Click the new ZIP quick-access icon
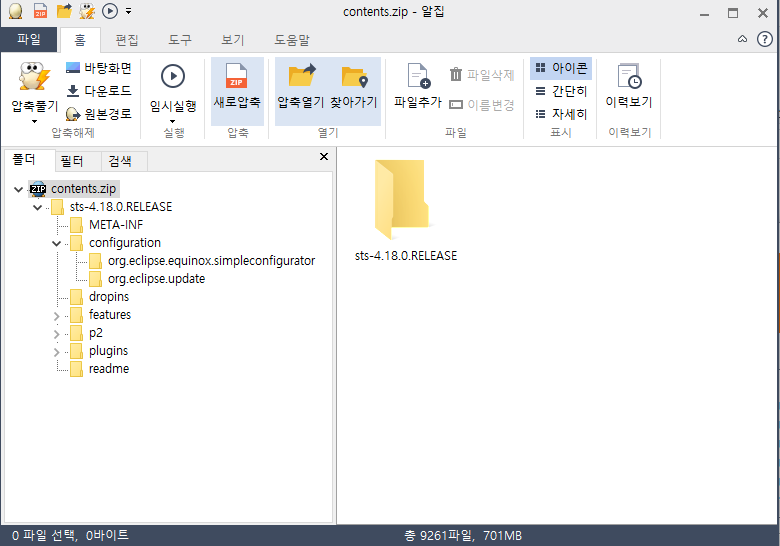 pos(40,11)
